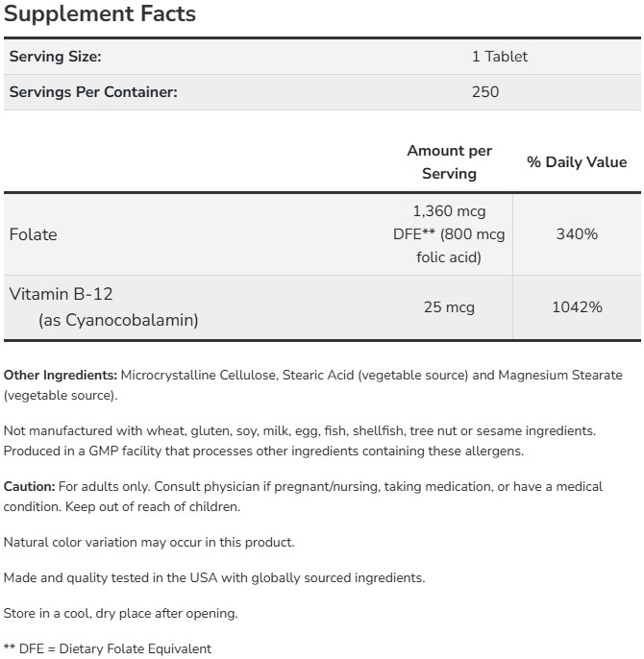Image resolution: width=644 pixels, height=659 pixels.
Task: Click the 1042% daily value
Action: pos(577,307)
